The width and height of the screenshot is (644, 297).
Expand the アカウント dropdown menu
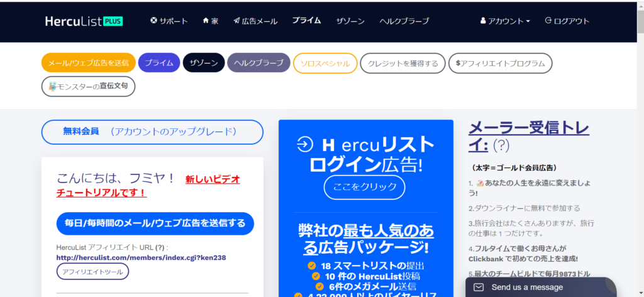point(505,21)
